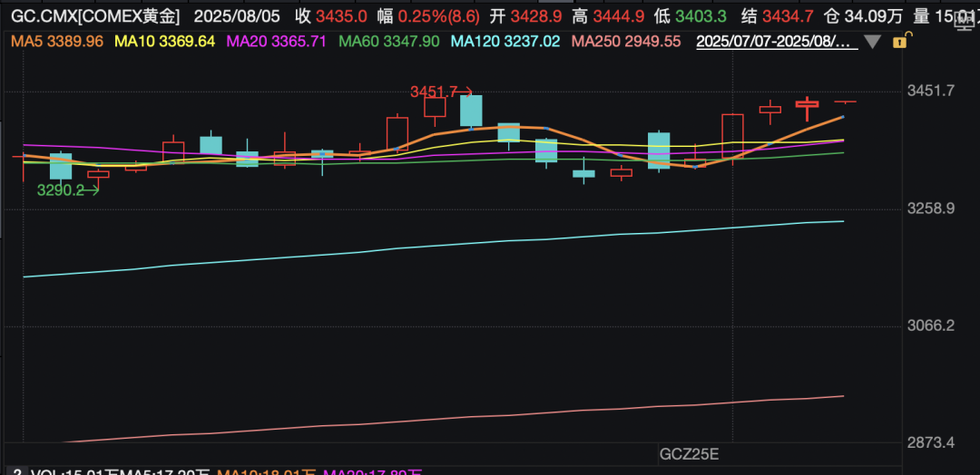Click the MA120 3237.02 label
980x475 pixels.
(x=507, y=42)
